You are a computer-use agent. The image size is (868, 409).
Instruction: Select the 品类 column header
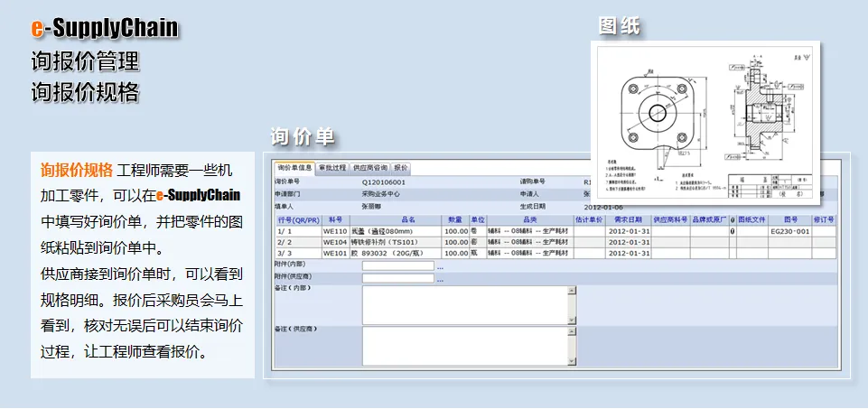[530, 219]
